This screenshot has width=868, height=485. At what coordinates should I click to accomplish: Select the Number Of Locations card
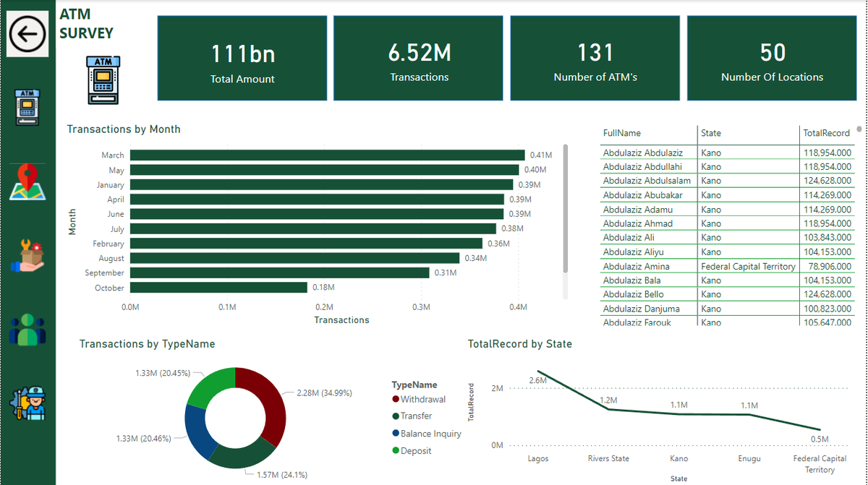pos(772,59)
